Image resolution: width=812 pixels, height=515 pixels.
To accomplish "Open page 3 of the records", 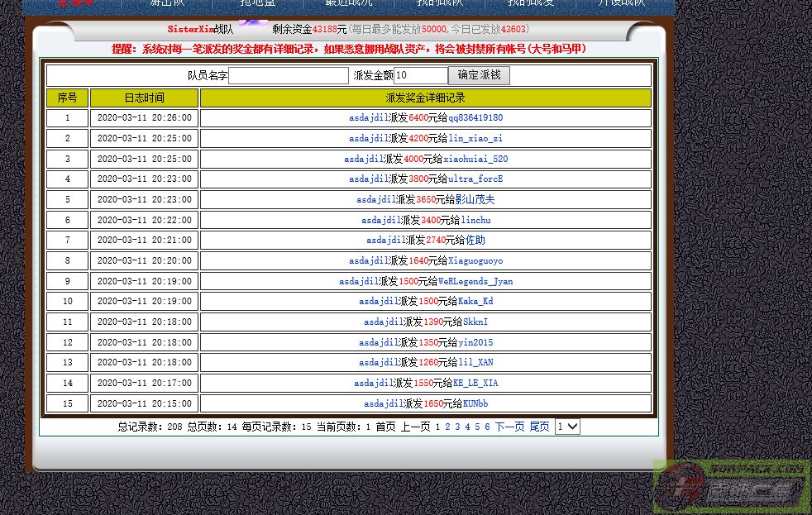I will coord(457,427).
